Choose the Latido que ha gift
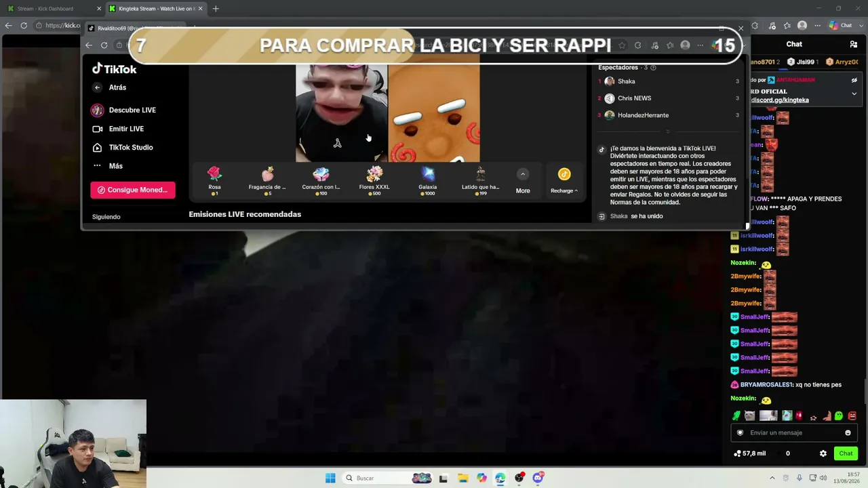868x488 pixels. tap(480, 180)
